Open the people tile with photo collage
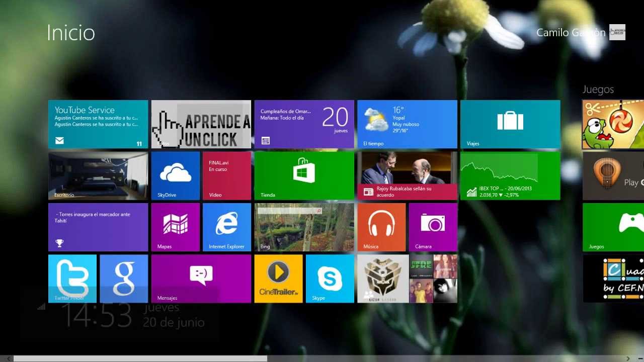The image size is (644, 362). tap(408, 279)
